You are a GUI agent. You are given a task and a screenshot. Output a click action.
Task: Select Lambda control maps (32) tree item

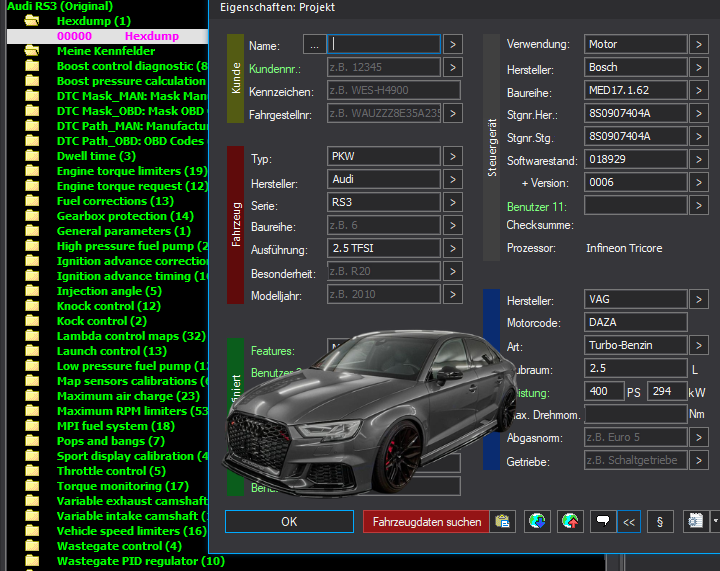click(x=131, y=336)
